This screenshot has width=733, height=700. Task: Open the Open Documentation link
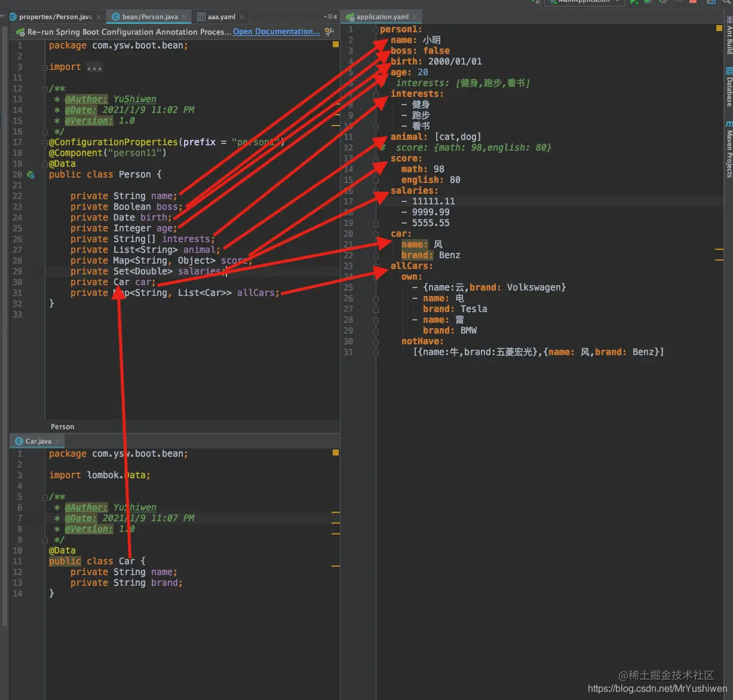coord(276,32)
